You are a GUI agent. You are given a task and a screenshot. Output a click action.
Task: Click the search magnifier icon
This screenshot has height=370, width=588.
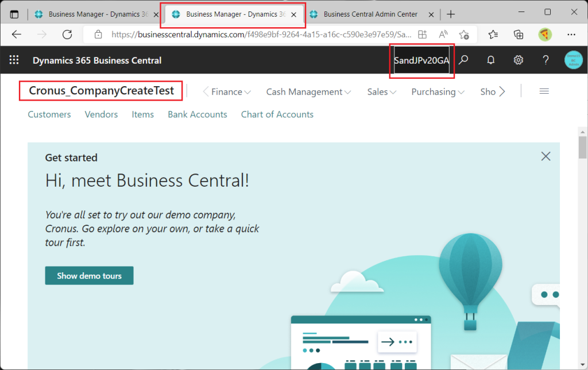click(463, 60)
